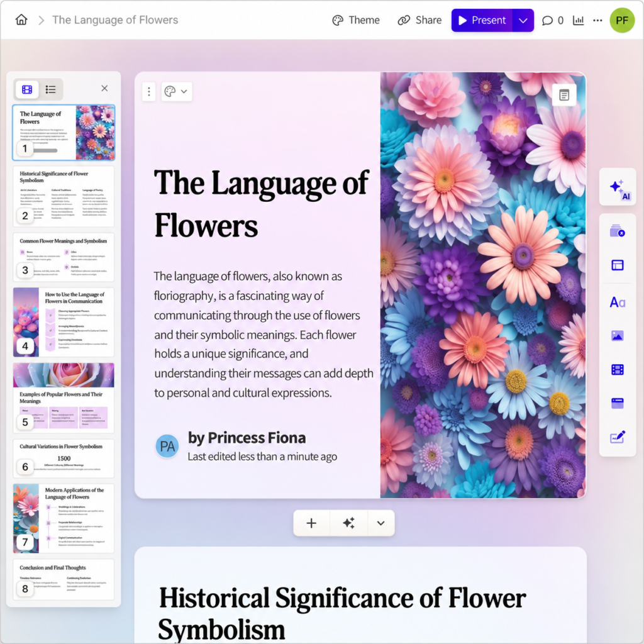The width and height of the screenshot is (644, 644).
Task: Switch sidebar to filmstrip view
Action: (27, 89)
